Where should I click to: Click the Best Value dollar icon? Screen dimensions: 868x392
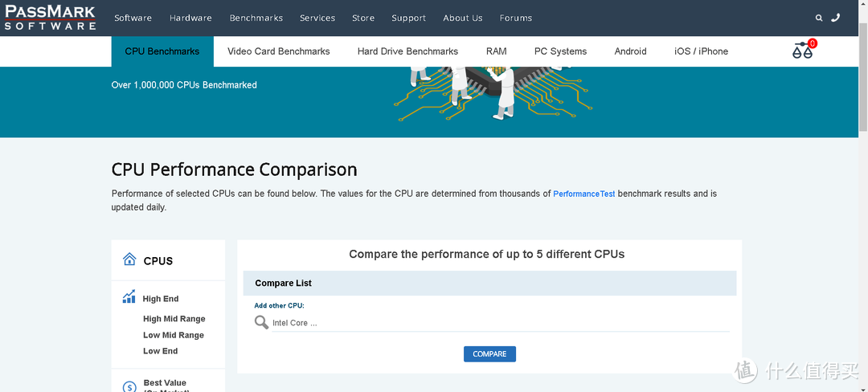coord(129,386)
